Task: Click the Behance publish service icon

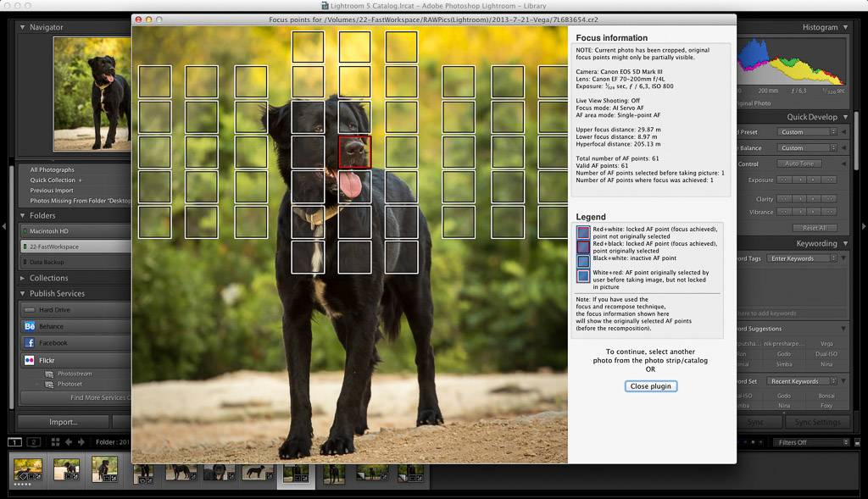Action: click(x=30, y=326)
